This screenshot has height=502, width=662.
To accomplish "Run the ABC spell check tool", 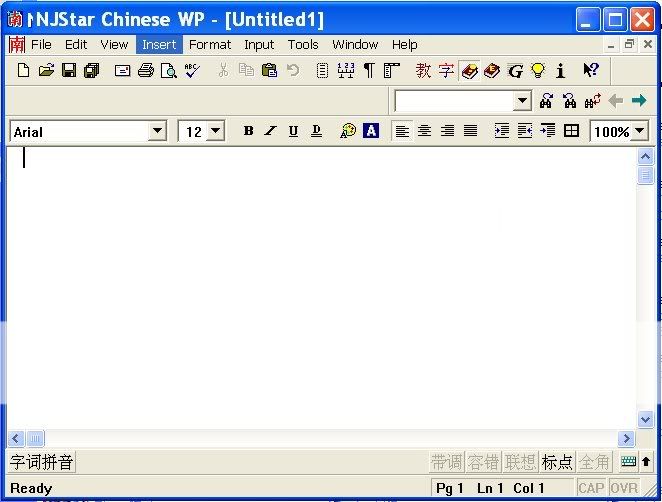I will (192, 70).
